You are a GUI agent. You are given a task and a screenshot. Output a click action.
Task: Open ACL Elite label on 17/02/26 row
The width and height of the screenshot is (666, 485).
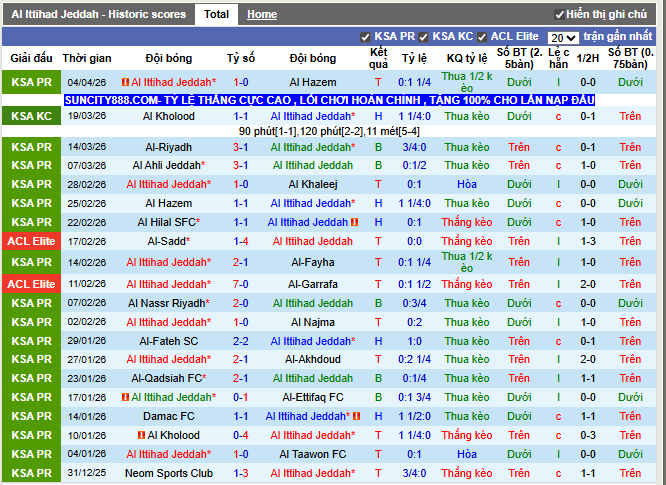[x=31, y=241]
